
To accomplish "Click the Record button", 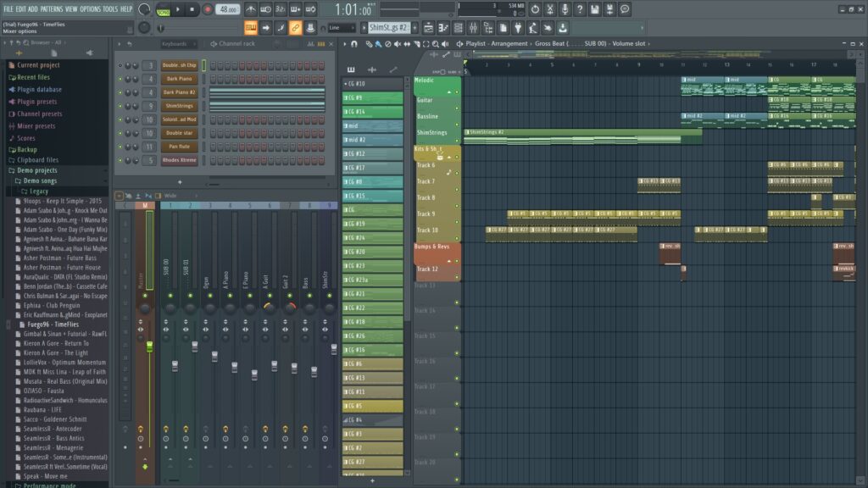I will click(208, 9).
